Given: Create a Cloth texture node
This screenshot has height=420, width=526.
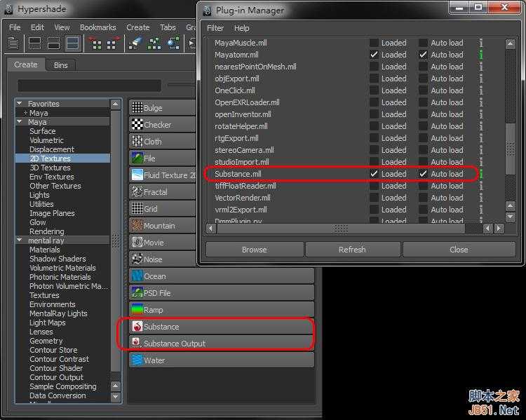Looking at the screenshot, I should click(163, 142).
